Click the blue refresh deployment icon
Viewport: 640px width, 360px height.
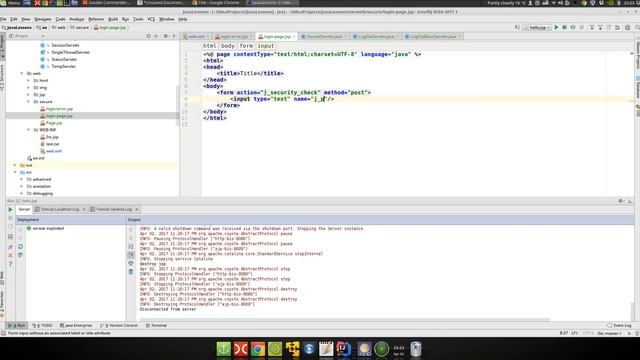point(20,247)
